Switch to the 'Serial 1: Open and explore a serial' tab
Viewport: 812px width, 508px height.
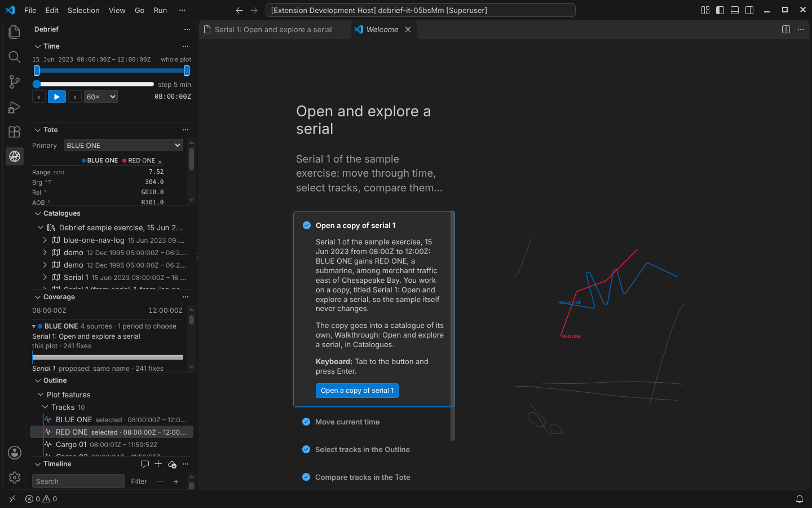coord(274,29)
